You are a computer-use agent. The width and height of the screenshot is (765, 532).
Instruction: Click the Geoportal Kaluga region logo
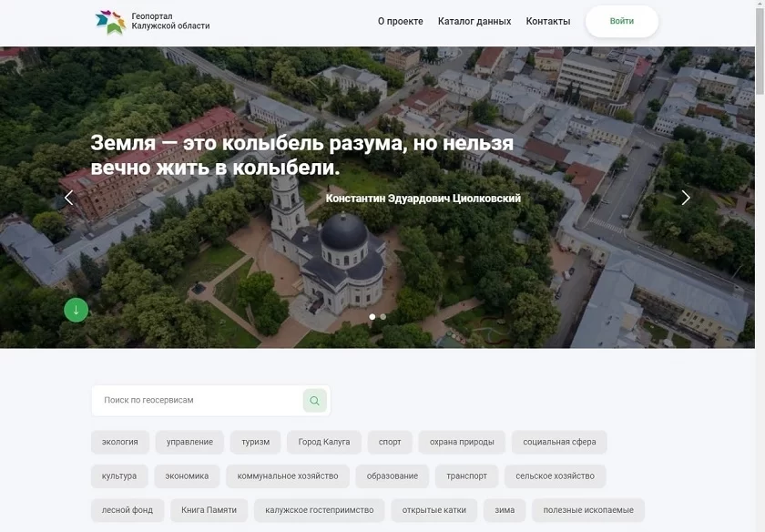(110, 22)
